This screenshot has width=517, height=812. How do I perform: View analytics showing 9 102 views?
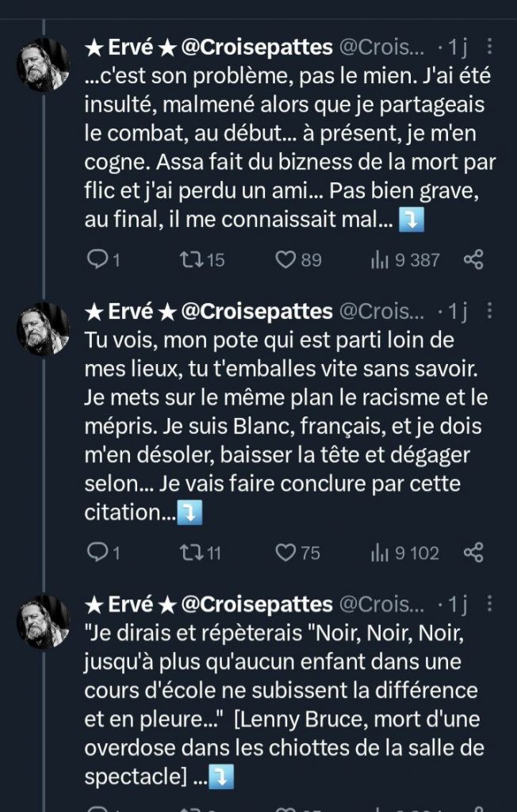[404, 553]
